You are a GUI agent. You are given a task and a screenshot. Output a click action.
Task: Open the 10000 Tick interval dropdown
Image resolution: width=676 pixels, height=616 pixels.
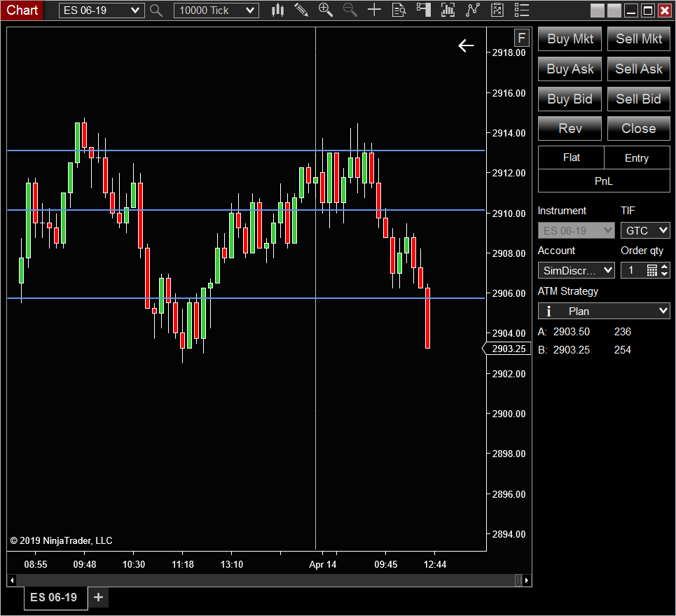[216, 10]
